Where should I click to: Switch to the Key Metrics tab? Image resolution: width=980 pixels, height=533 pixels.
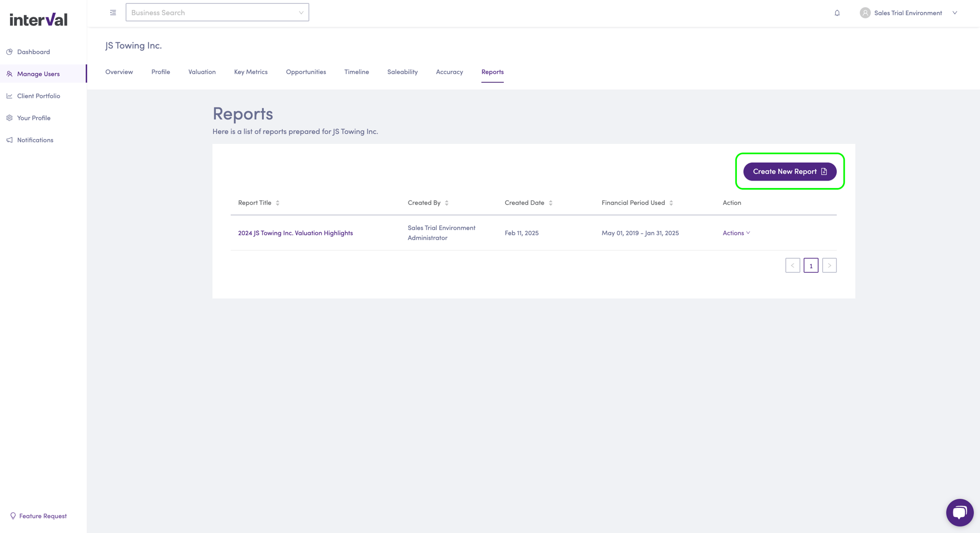coord(251,72)
